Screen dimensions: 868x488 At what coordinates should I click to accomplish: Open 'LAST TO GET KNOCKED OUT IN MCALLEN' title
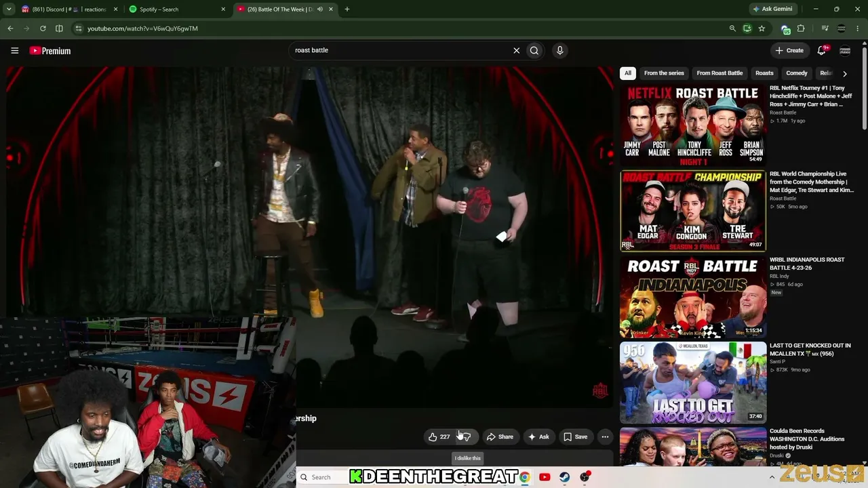pos(810,350)
